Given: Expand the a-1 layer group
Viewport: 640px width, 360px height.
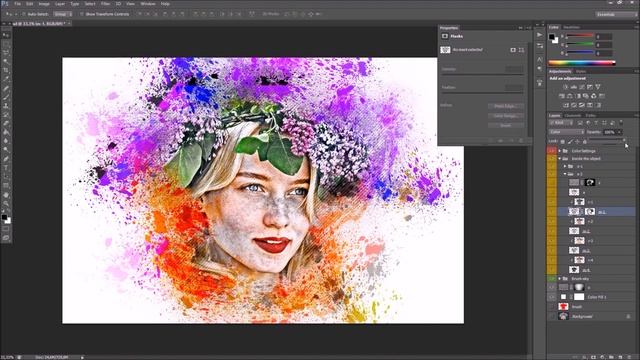Looking at the screenshot, I should pyautogui.click(x=565, y=166).
